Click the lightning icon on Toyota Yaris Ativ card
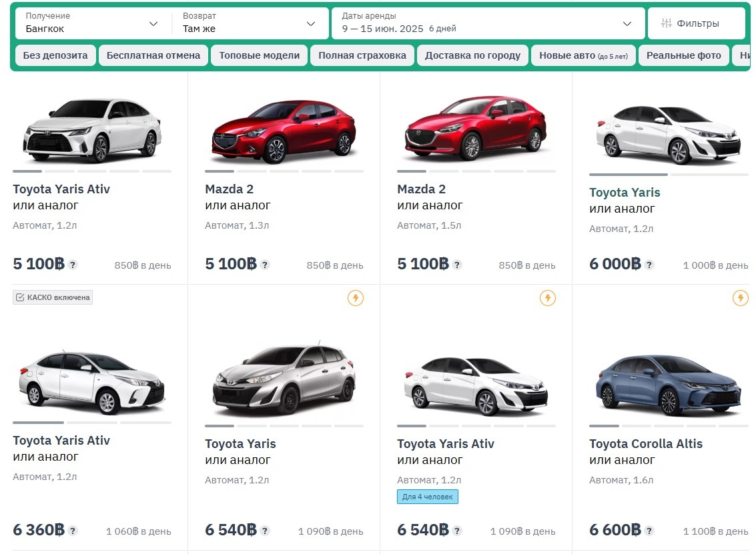Viewport: 756px width, 554px height. click(548, 298)
